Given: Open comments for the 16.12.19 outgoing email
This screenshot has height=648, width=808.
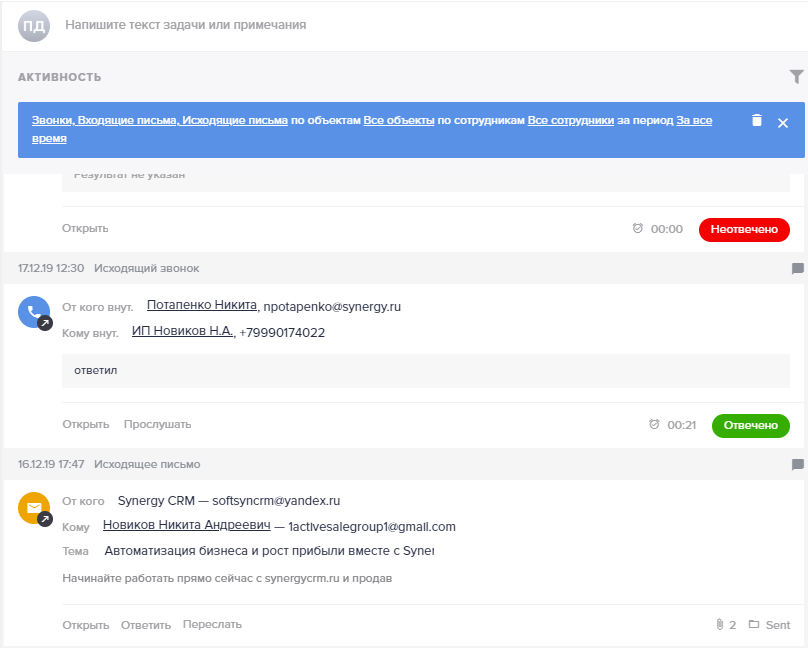Looking at the screenshot, I should (797, 464).
